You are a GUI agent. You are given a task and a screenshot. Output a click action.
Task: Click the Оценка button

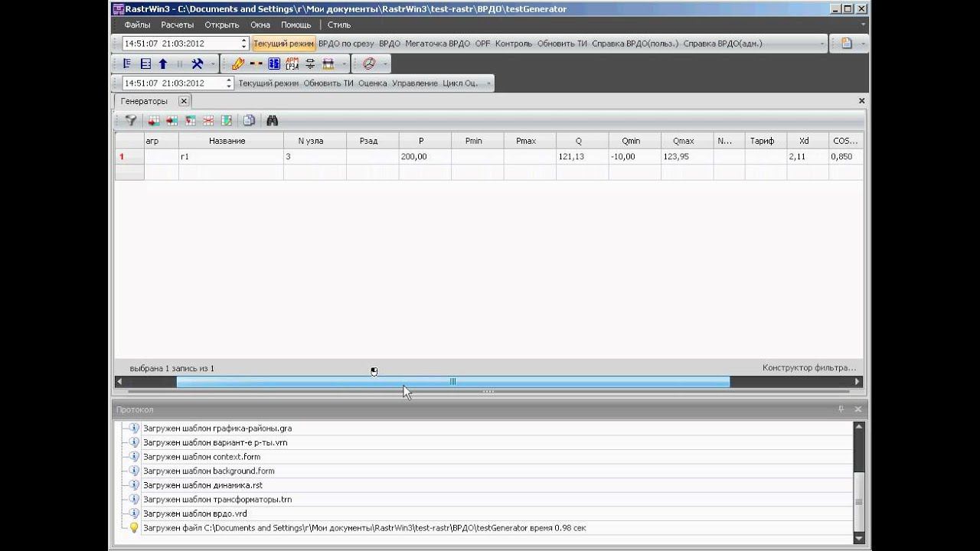(372, 83)
